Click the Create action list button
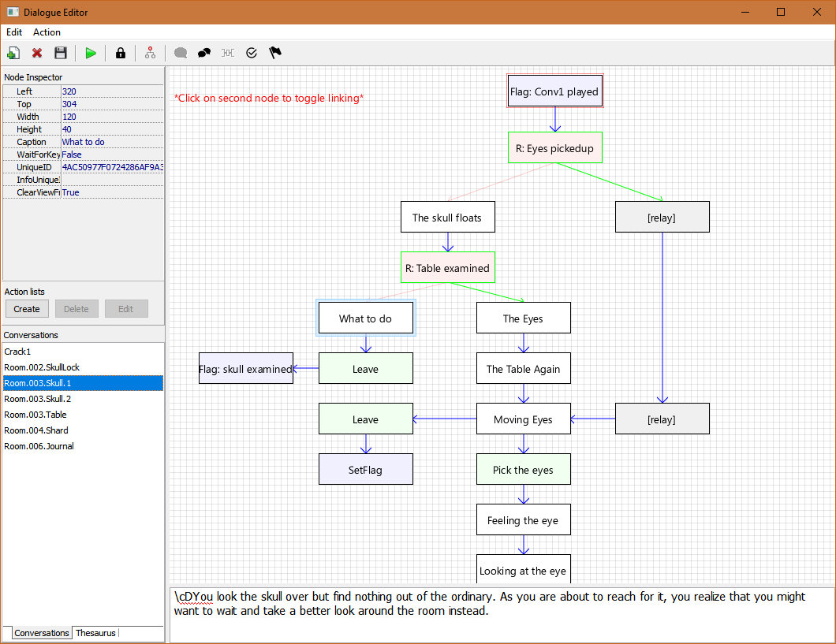 click(x=27, y=309)
